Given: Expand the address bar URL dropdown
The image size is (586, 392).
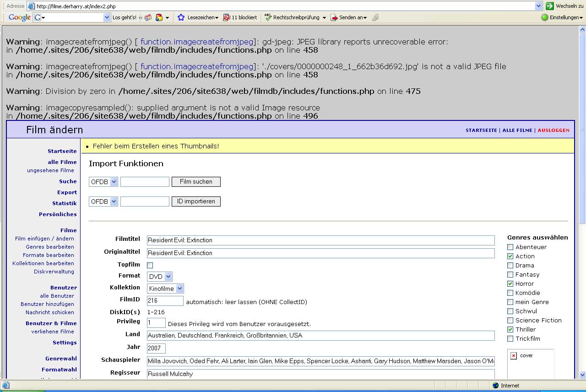Looking at the screenshot, I should [538, 6].
